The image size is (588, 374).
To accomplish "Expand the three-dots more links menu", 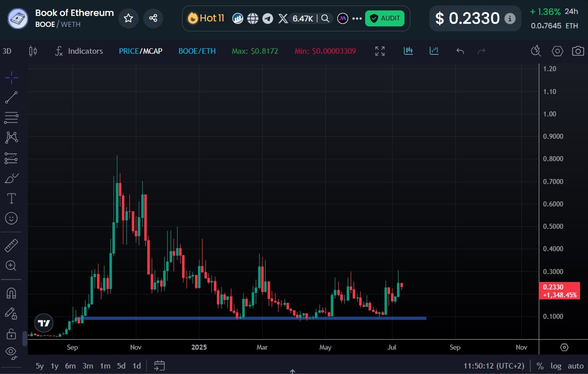I will click(357, 18).
